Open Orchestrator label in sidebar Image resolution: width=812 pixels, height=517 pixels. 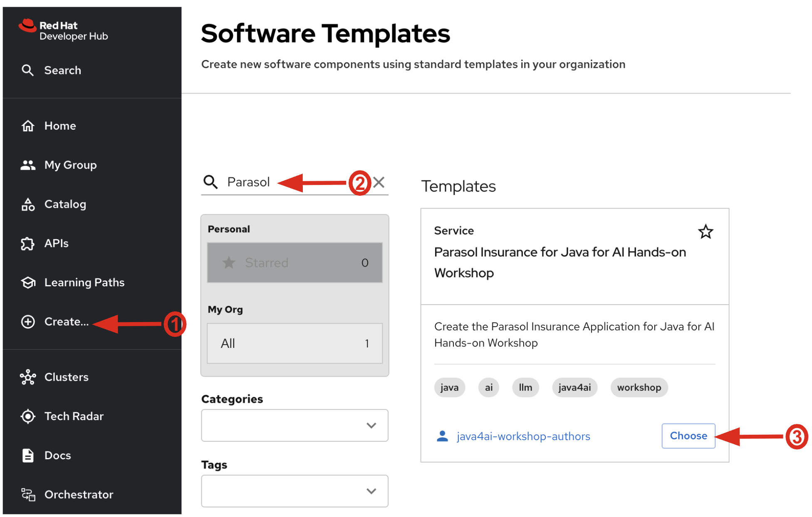click(79, 495)
